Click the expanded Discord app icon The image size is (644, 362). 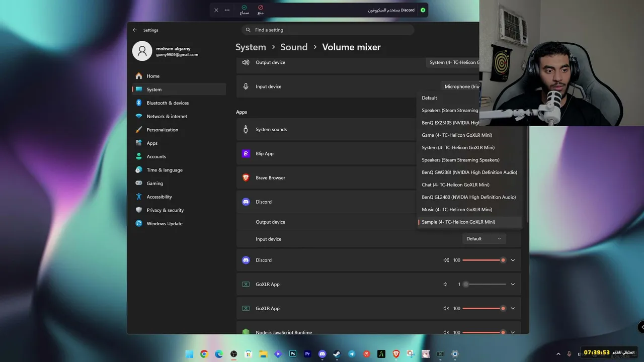click(246, 202)
